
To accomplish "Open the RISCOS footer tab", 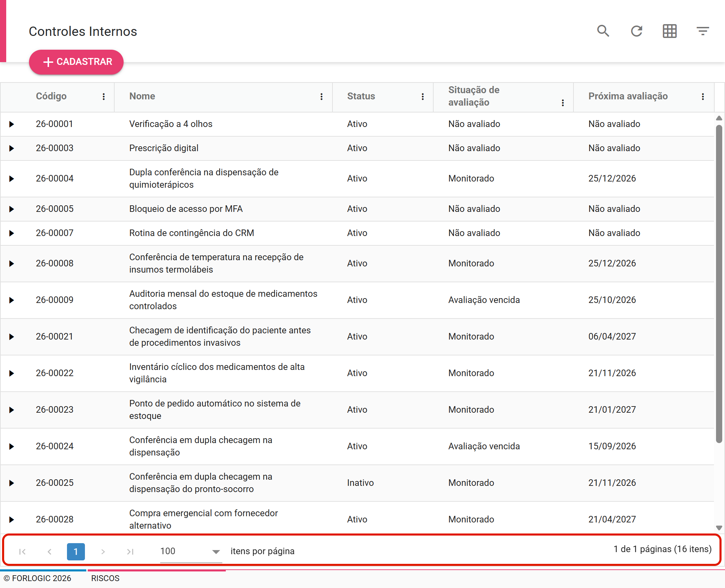I will 105,578.
